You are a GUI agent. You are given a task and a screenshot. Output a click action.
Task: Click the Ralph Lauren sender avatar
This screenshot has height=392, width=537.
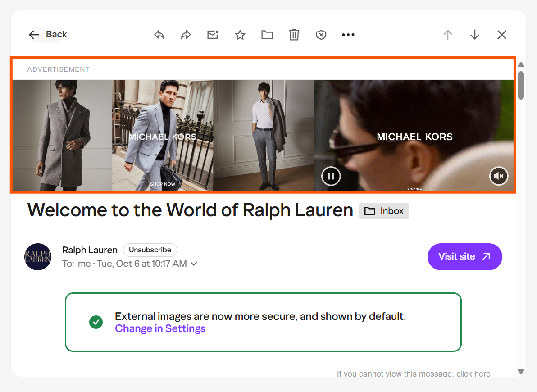(x=38, y=257)
